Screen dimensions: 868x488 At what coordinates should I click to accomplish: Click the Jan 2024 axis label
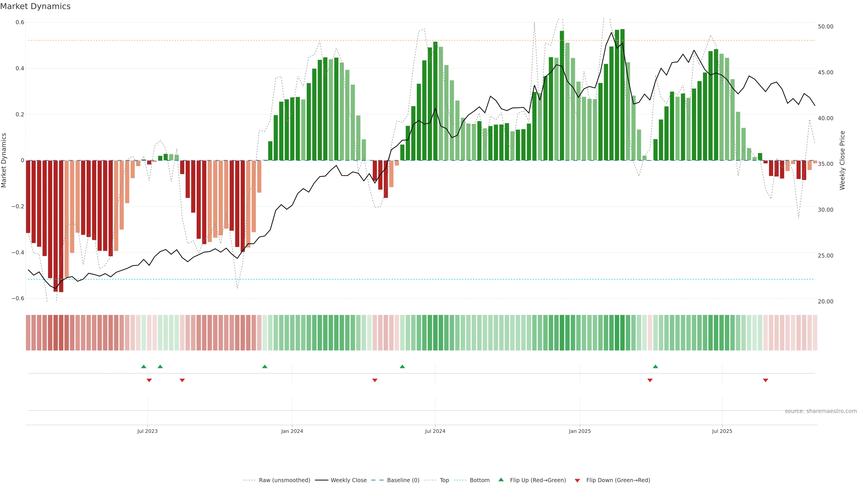coord(292,431)
